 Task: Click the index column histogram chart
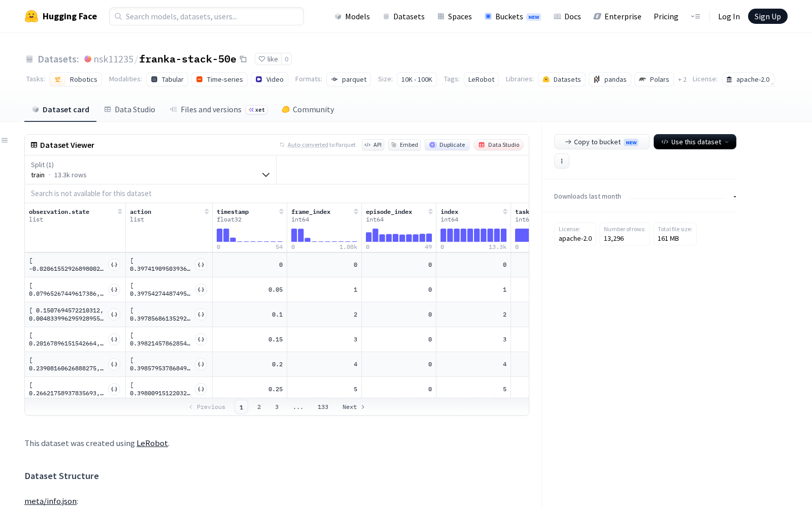coord(473,235)
